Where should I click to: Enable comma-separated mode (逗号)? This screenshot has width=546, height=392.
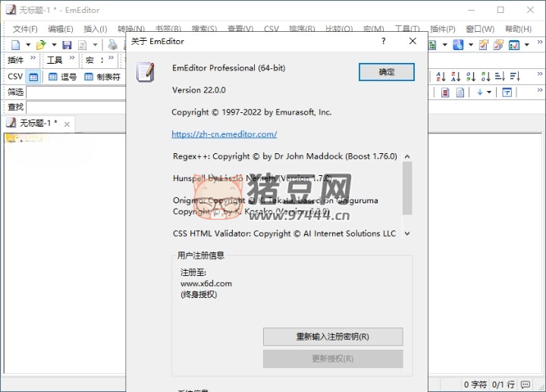pyautogui.click(x=62, y=77)
